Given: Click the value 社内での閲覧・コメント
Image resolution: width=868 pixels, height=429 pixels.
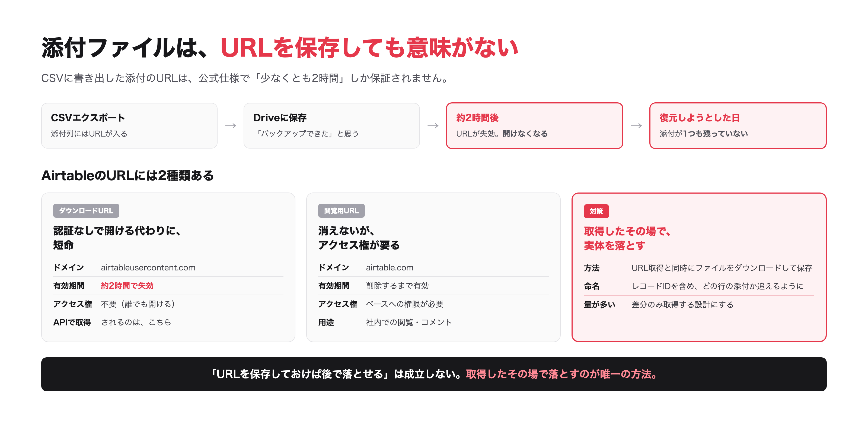Looking at the screenshot, I should [x=409, y=322].
